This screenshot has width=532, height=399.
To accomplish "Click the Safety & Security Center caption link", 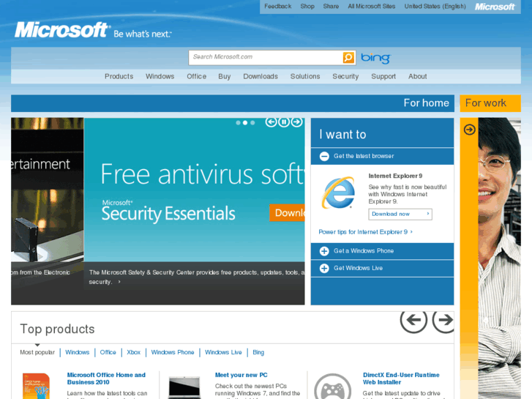I will click(197, 277).
